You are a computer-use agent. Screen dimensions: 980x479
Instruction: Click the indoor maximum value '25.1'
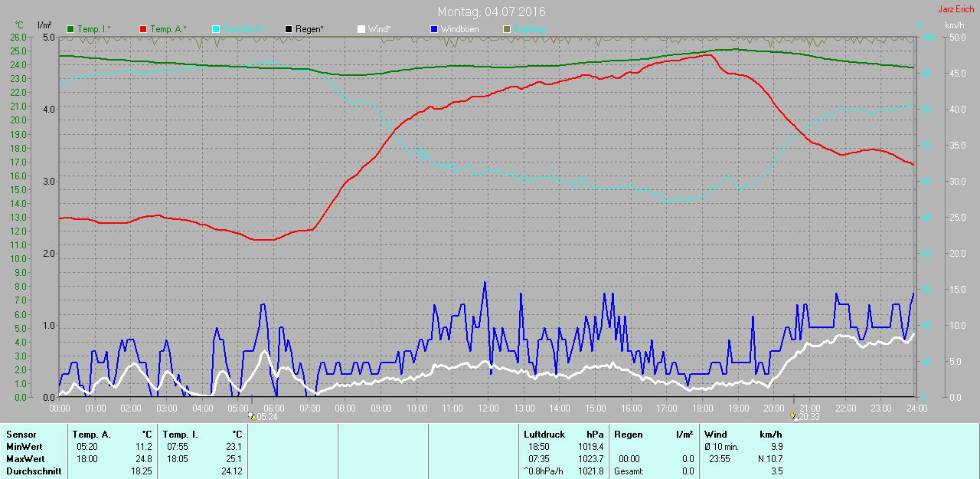pos(234,459)
